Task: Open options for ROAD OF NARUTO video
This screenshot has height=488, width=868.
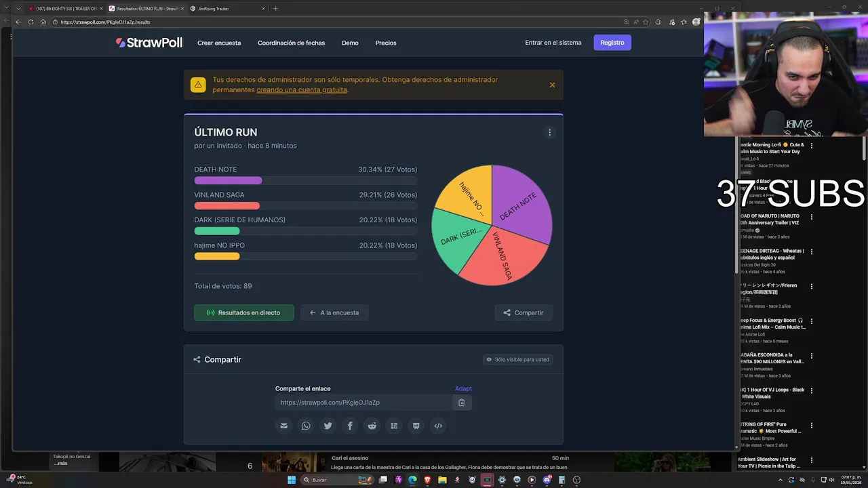Action: click(x=812, y=216)
